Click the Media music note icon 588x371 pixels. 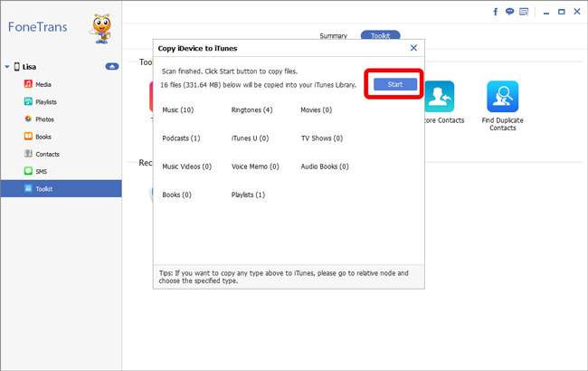pyautogui.click(x=28, y=83)
